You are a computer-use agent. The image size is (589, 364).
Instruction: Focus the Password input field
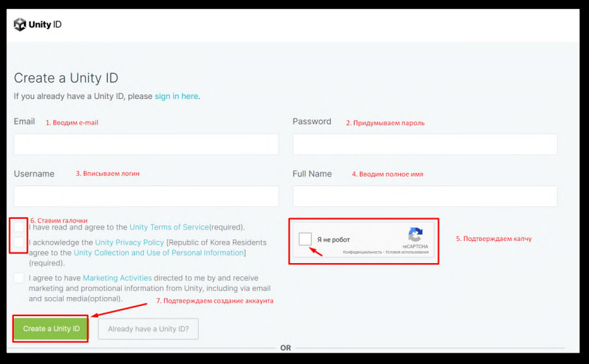[425, 144]
